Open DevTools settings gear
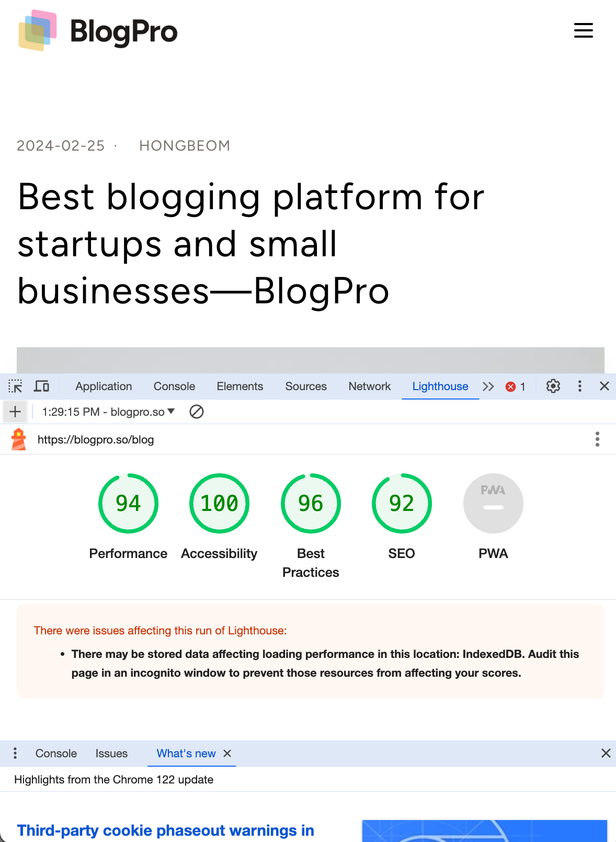The width and height of the screenshot is (616, 842). [x=553, y=386]
